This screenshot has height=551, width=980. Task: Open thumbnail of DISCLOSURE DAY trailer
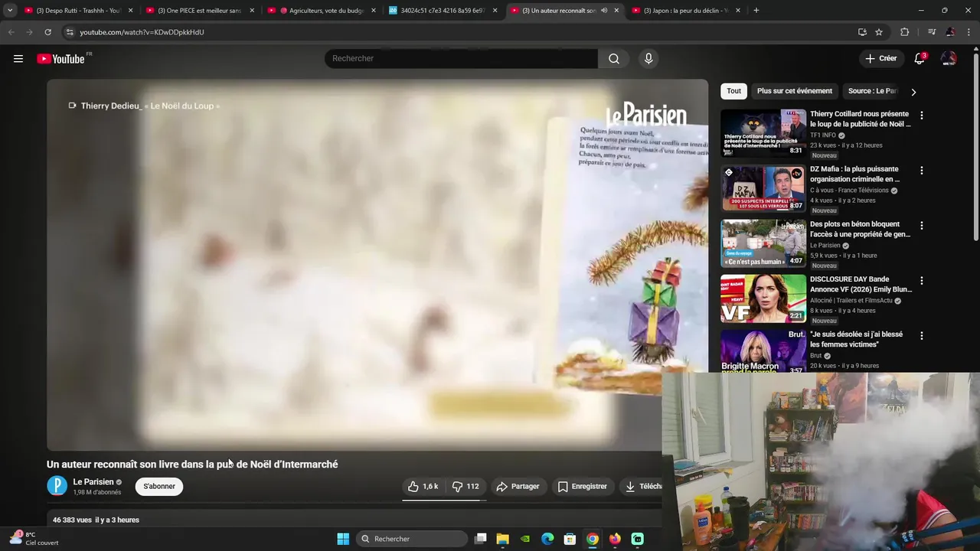point(763,299)
